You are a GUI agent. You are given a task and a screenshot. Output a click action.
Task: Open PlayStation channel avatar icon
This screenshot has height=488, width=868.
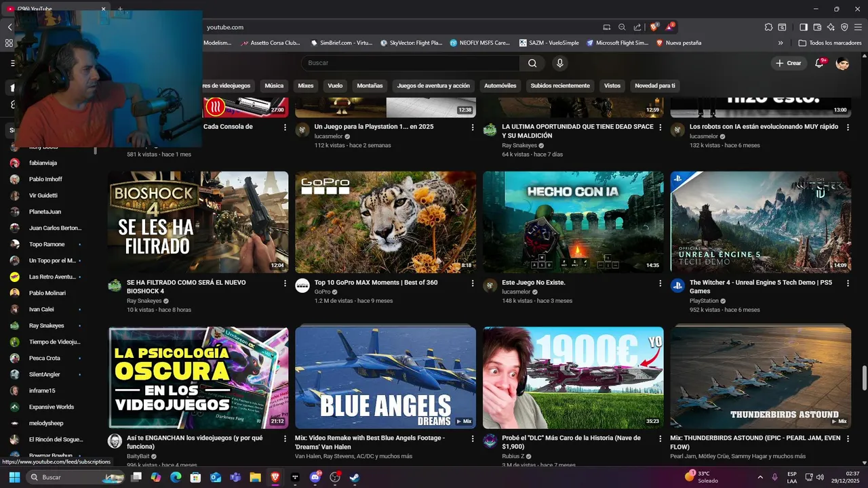pos(677,285)
